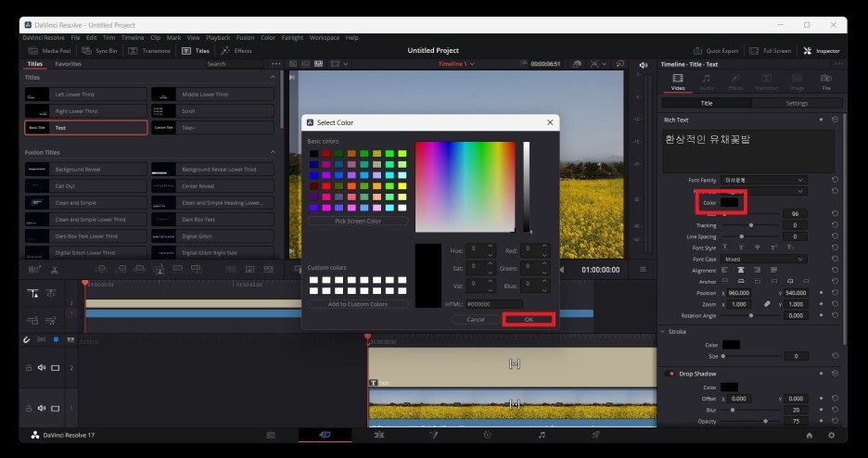Open the Fusion page icon
Viewport: 868px width, 458px height.
tap(433, 435)
